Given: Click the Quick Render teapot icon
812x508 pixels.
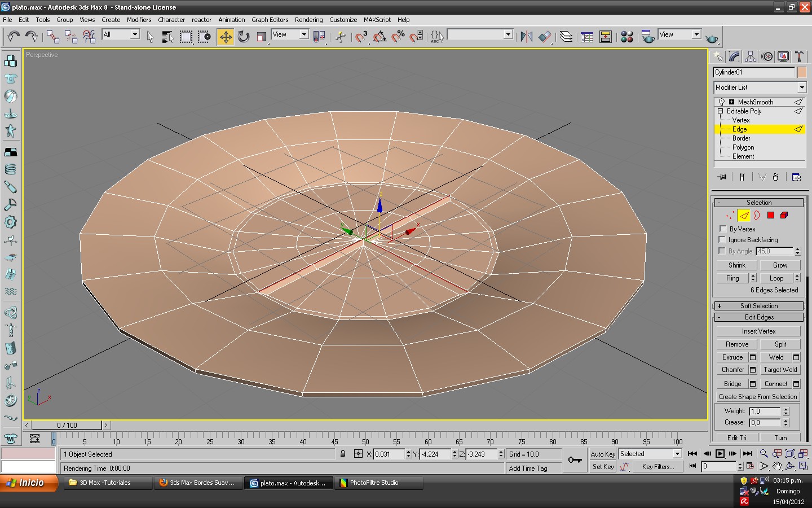Looking at the screenshot, I should tap(712, 38).
